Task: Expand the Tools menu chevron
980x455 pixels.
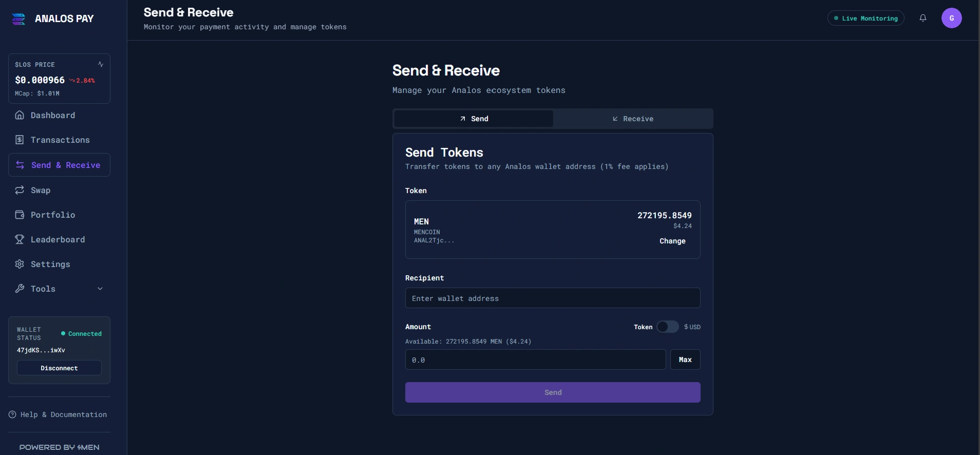Action: click(100, 289)
